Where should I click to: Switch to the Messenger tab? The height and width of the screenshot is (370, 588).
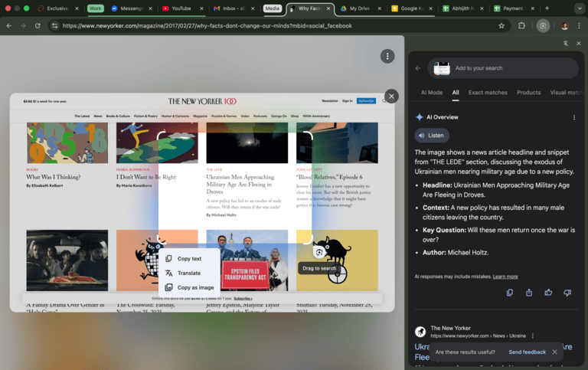point(130,8)
